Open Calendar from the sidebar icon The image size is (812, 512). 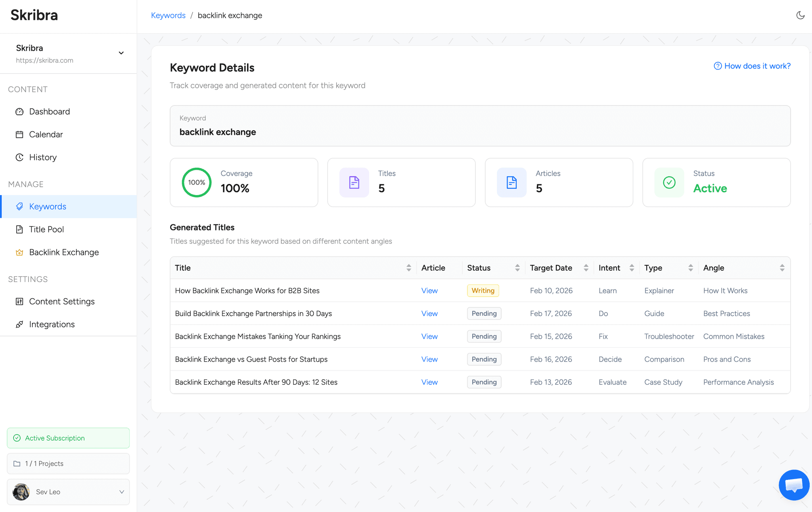click(x=19, y=134)
